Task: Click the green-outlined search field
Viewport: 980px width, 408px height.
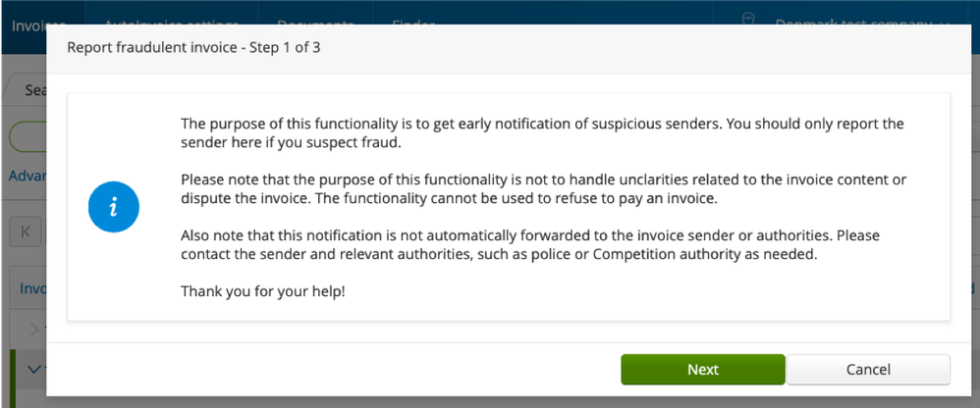Action: pyautogui.click(x=27, y=135)
